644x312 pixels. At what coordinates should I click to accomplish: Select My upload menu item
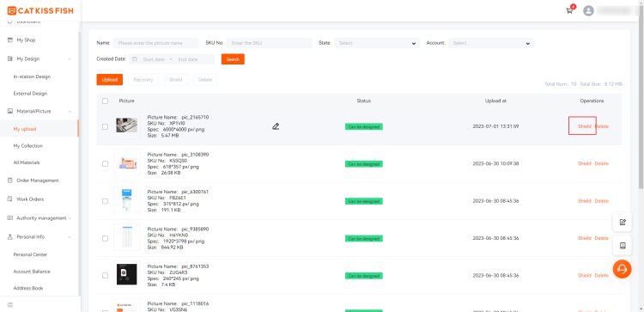click(25, 129)
